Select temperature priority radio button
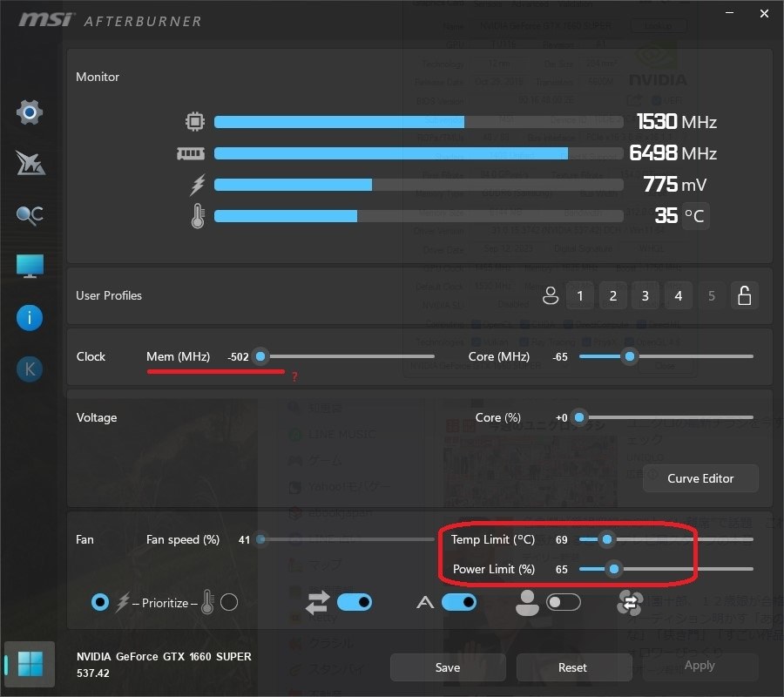Viewport: 784px width, 697px height. click(x=229, y=603)
